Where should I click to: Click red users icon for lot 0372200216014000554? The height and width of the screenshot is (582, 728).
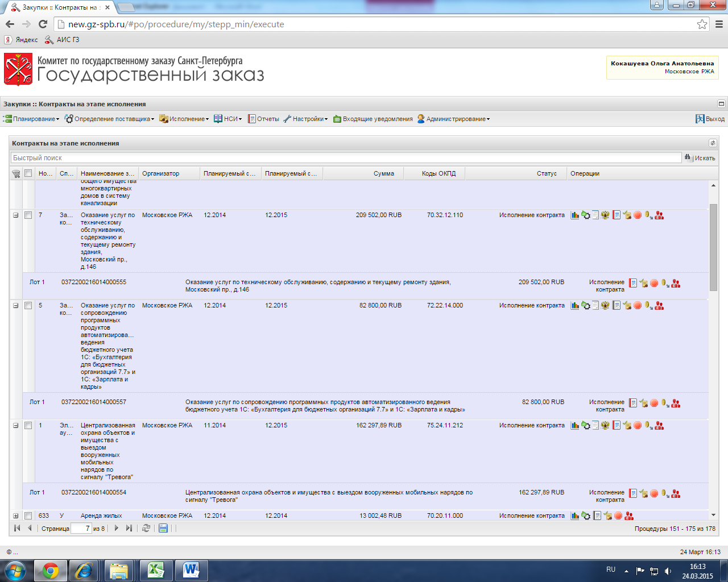tap(676, 493)
